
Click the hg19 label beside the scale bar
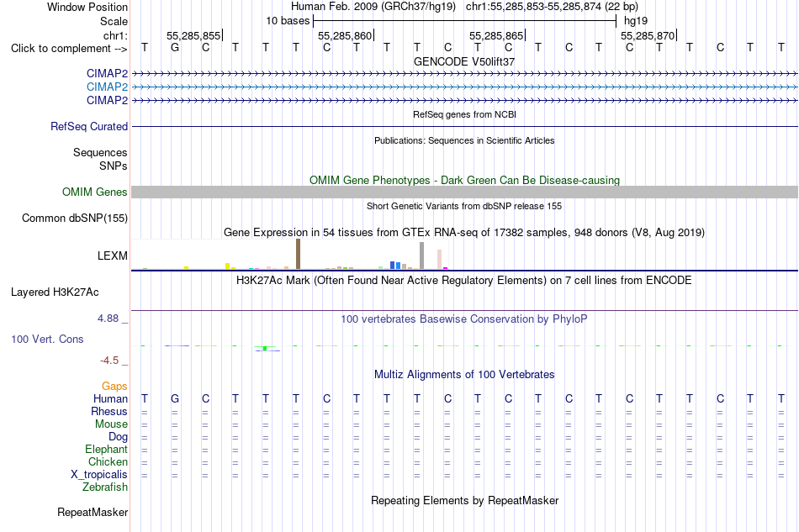[636, 21]
